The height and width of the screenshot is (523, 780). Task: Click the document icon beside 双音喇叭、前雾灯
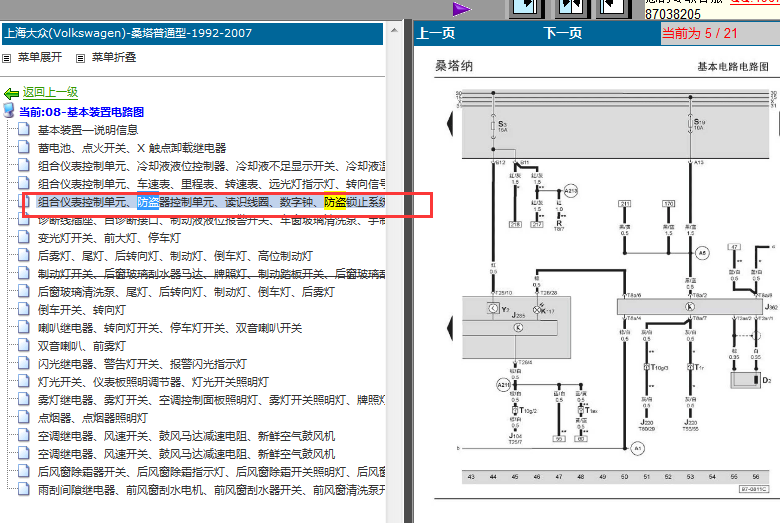click(24, 345)
